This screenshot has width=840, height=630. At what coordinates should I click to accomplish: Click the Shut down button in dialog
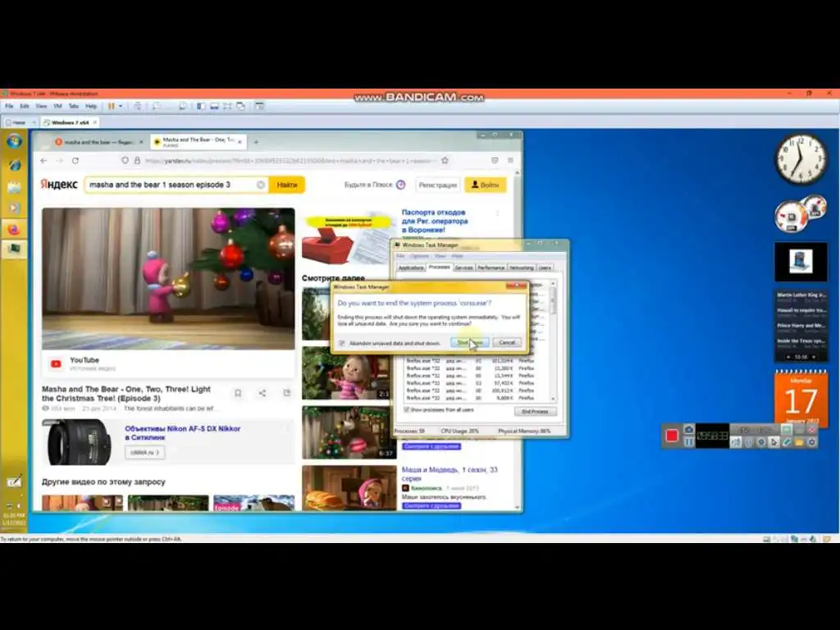pyautogui.click(x=469, y=342)
